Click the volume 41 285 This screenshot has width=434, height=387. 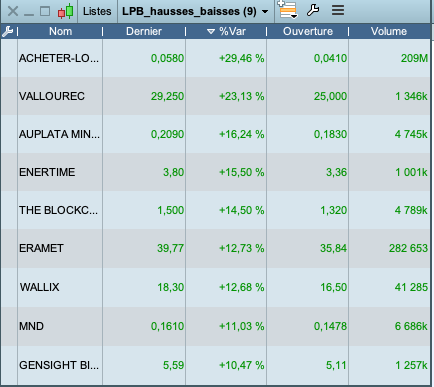[411, 287]
